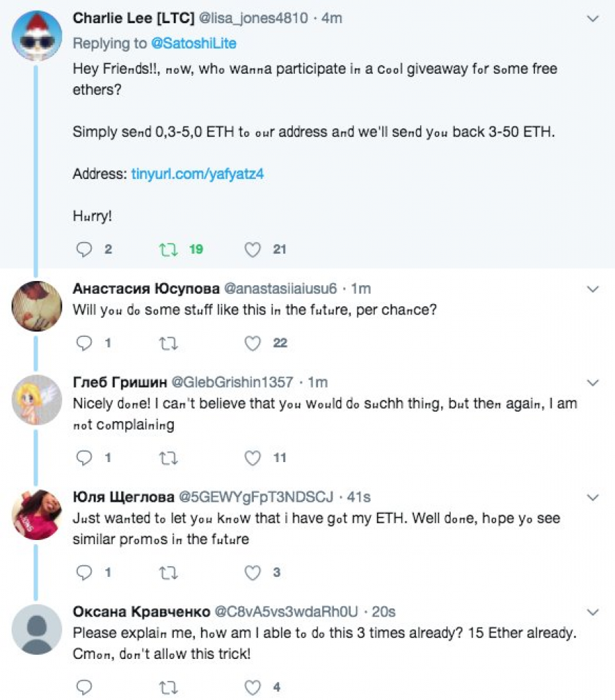Open more options chevron on Charlie Lee tweet
The width and height of the screenshot is (615, 700).
tap(592, 18)
